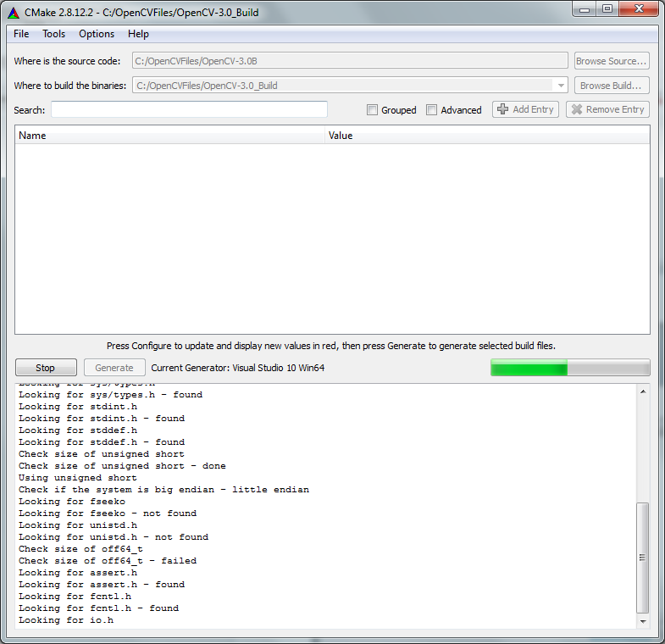Click the CMake logo icon in title bar
Screen dimensions: 665x644
pyautogui.click(x=14, y=13)
